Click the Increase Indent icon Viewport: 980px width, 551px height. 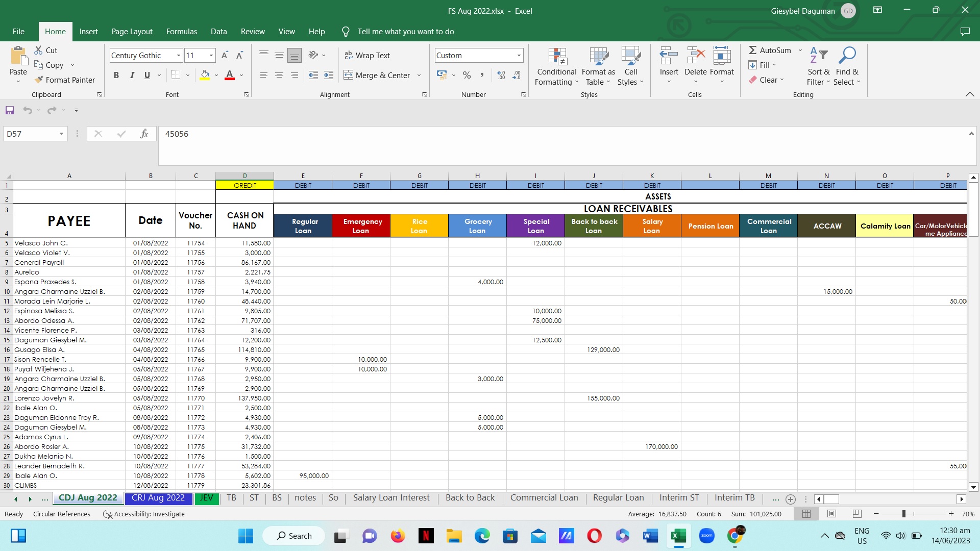(329, 76)
